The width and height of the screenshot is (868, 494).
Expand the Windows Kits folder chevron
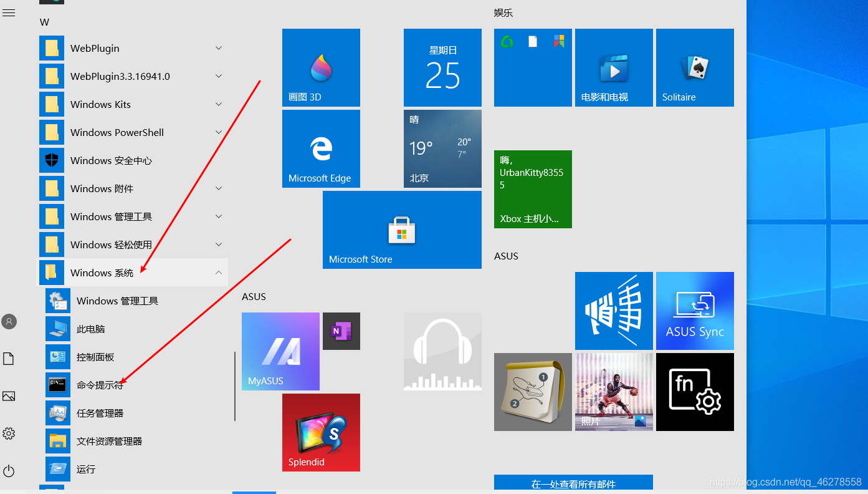click(x=219, y=104)
